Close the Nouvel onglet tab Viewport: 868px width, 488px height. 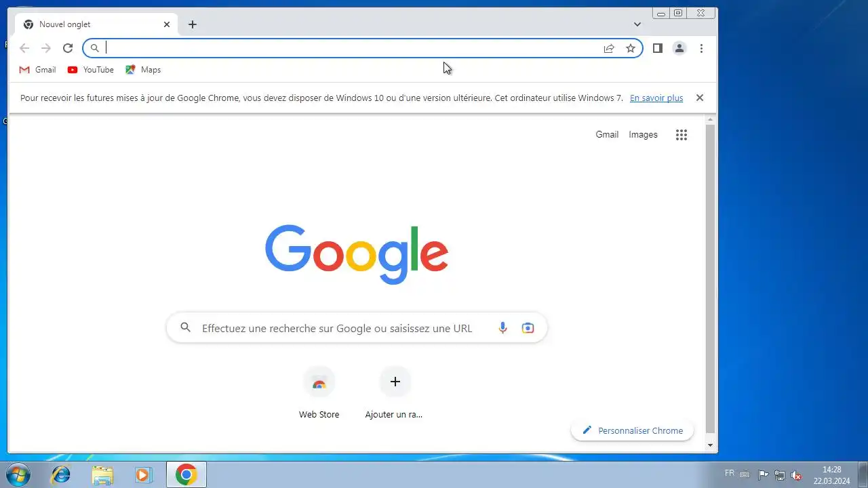click(167, 24)
